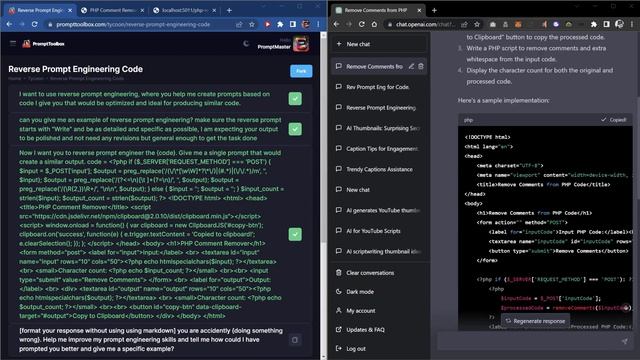The image size is (640, 360).
Task: Open Extensions puzzle icon in left browser
Action: tap(280, 24)
